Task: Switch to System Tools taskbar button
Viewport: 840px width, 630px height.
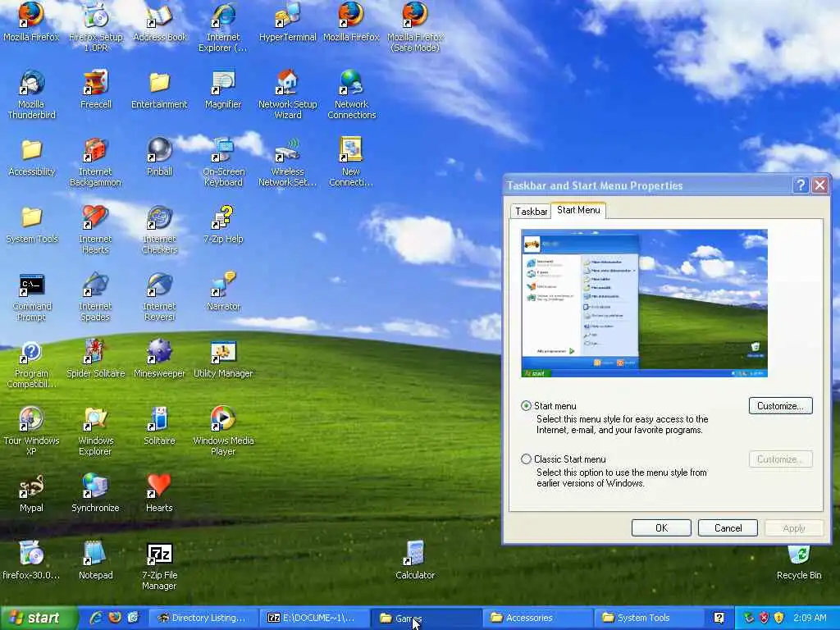Action: (649, 618)
